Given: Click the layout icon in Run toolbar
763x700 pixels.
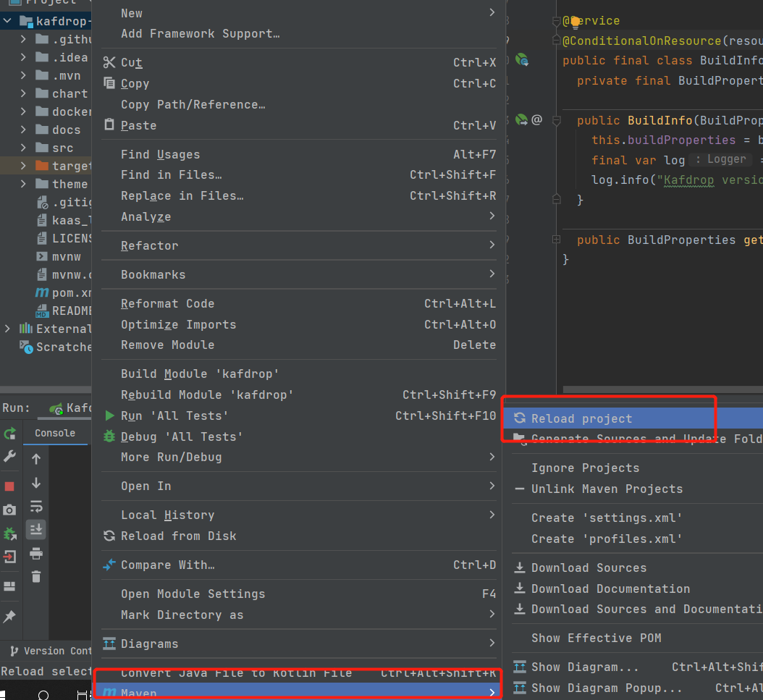Looking at the screenshot, I should pyautogui.click(x=9, y=586).
